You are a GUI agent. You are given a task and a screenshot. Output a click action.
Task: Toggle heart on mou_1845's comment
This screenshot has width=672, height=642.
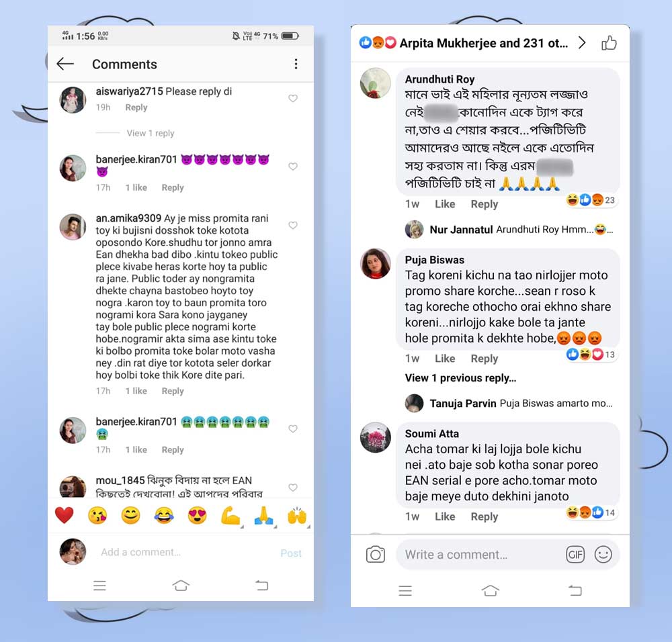[293, 488]
